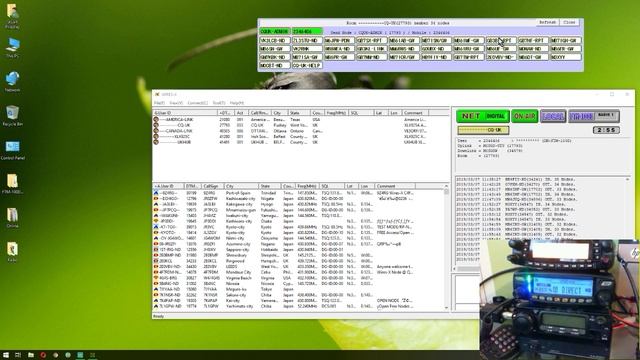Click the NET DIGITAL status button

(x=483, y=116)
